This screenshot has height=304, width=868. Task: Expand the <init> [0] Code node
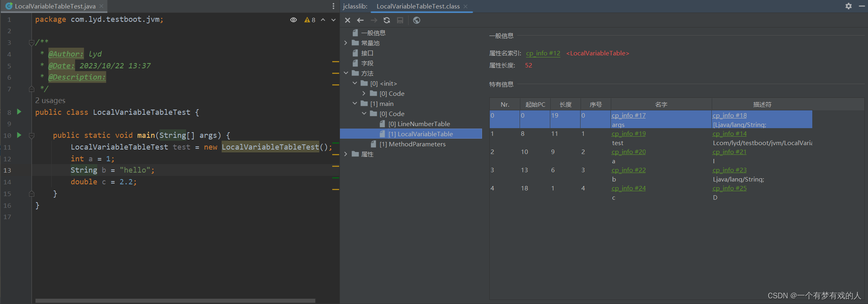pyautogui.click(x=364, y=93)
